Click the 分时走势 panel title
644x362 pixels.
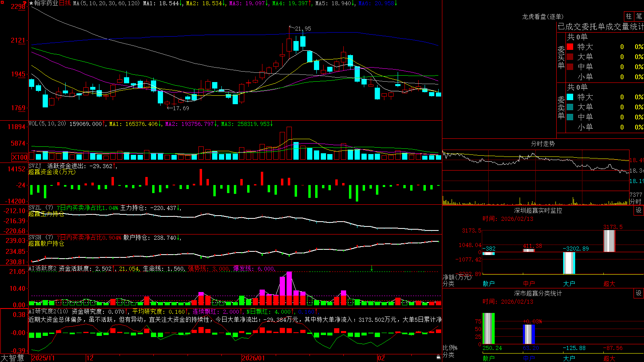pos(543,144)
